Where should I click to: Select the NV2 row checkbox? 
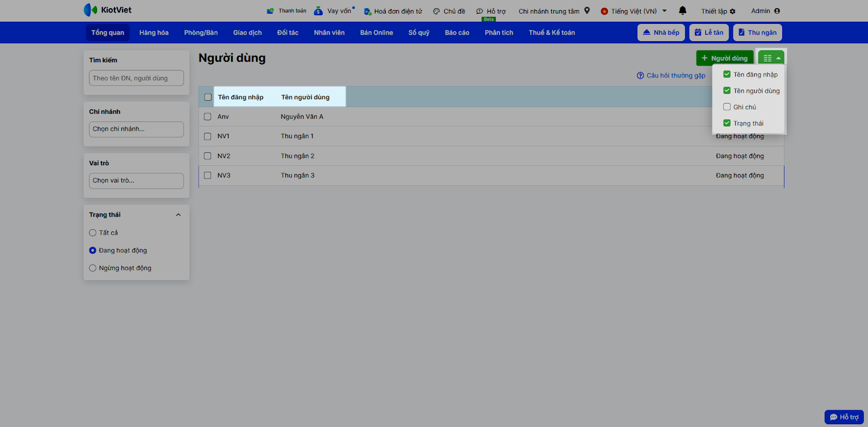point(207,156)
